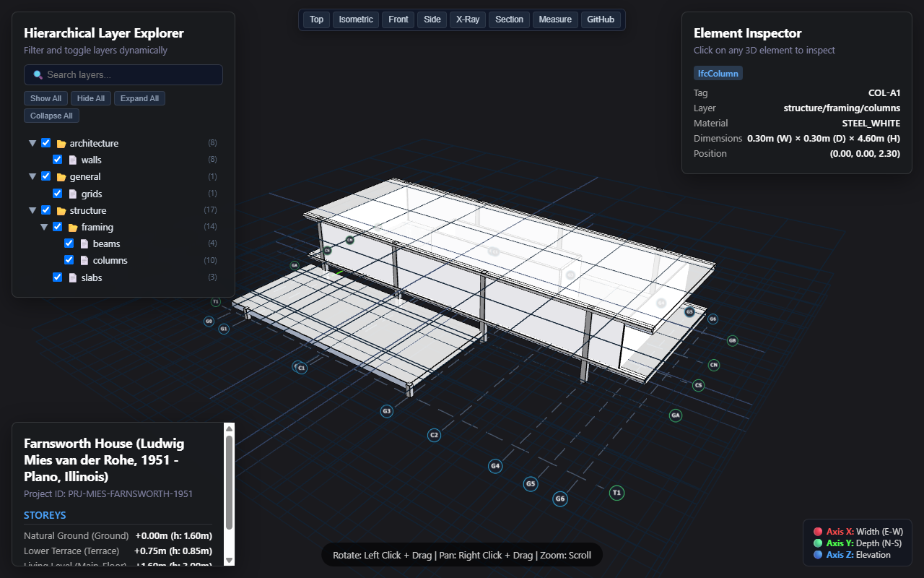The width and height of the screenshot is (924, 578).
Task: Click the project info panel scrollbar thumb
Action: [x=230, y=482]
